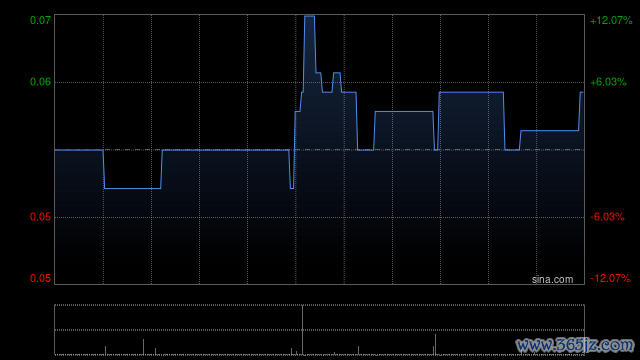
Task: Click the second-tallest volume bar on right
Action: point(435,344)
